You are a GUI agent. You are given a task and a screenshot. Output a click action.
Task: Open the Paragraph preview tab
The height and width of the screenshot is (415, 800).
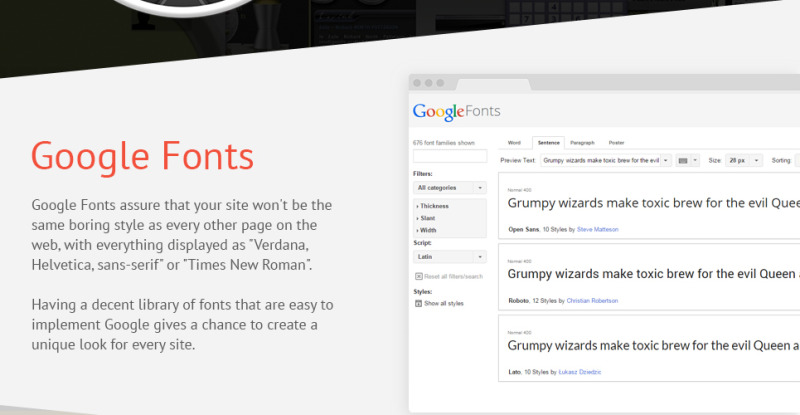[x=582, y=143]
